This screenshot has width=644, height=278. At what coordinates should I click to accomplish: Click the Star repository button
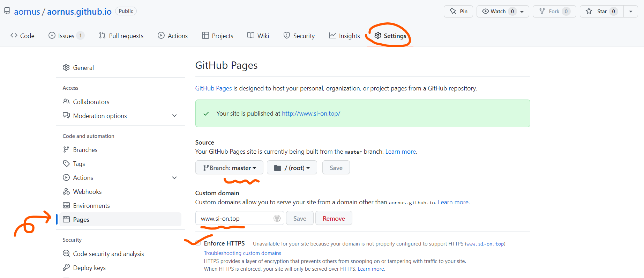tap(601, 11)
